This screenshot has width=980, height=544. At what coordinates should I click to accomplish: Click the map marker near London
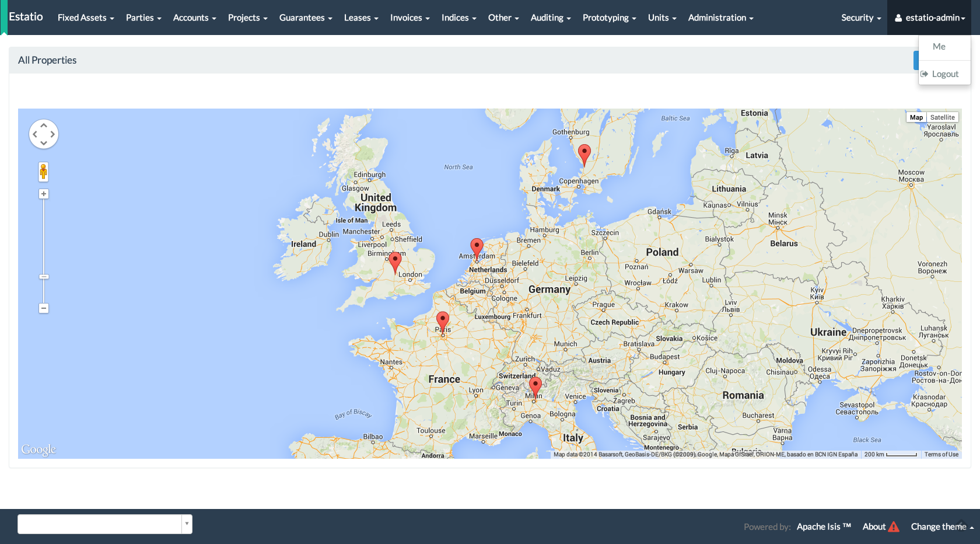coord(395,262)
